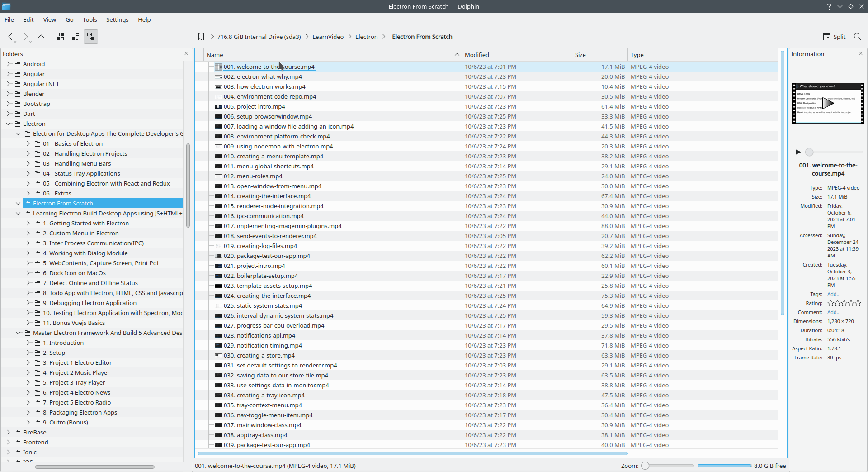
Task: Click the file icon of 020. package-test-our-app.mp4
Action: click(218, 256)
